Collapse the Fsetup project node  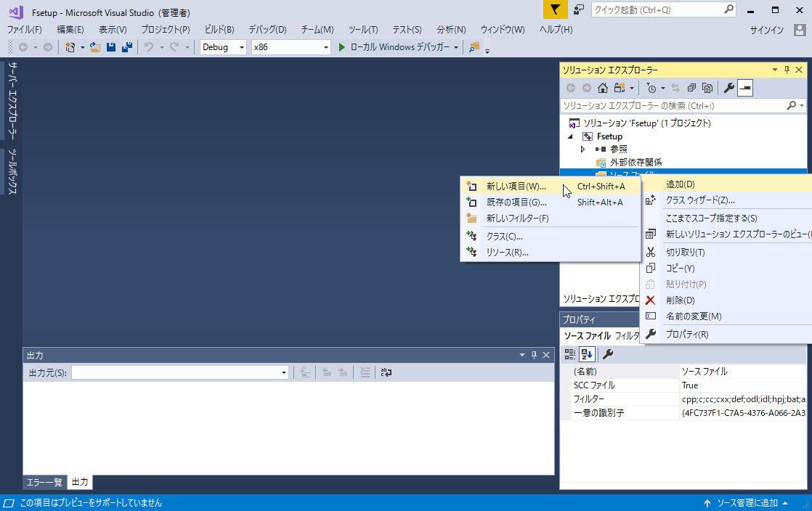(570, 136)
